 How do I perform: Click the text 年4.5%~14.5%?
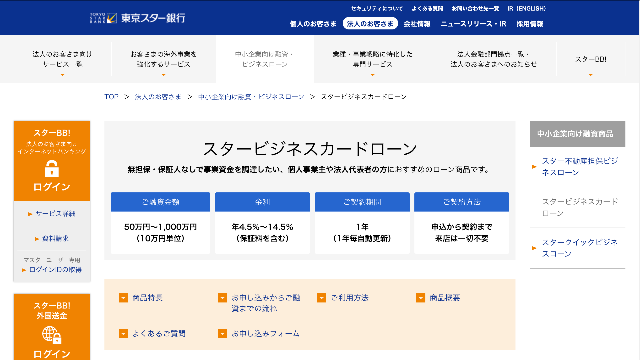pyautogui.click(x=262, y=227)
